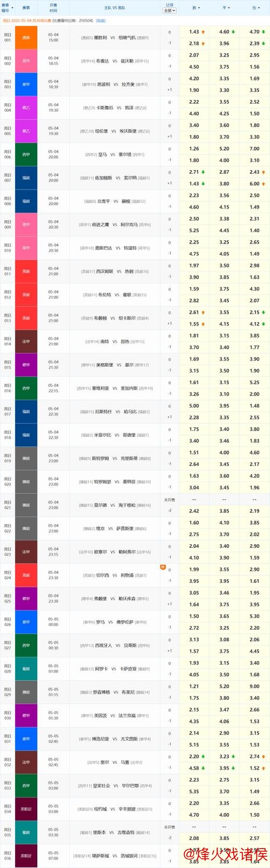Viewport: 270px width, 868px height.
Task: Click 法甲 league badge of match 014
Action: pos(26,342)
